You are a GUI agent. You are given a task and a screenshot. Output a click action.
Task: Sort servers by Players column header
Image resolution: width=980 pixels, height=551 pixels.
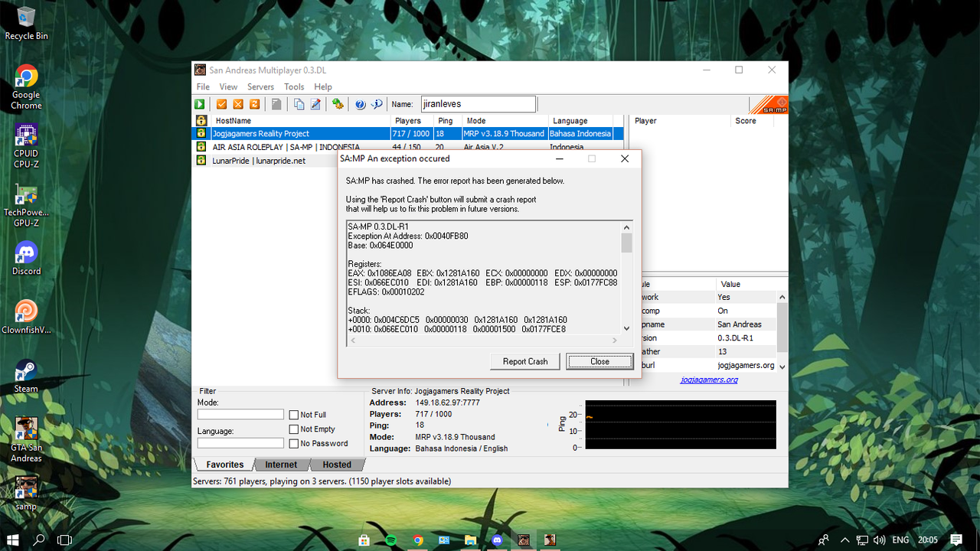pyautogui.click(x=411, y=120)
